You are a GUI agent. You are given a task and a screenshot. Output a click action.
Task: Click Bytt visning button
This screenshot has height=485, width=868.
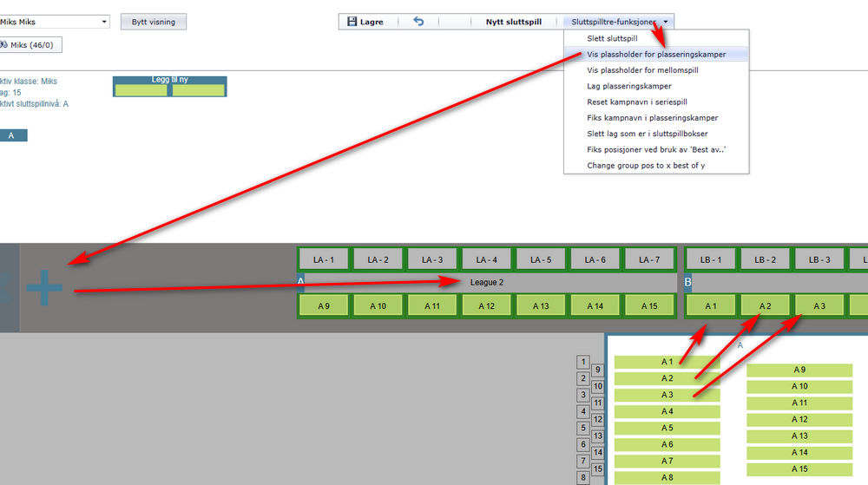[x=154, y=22]
